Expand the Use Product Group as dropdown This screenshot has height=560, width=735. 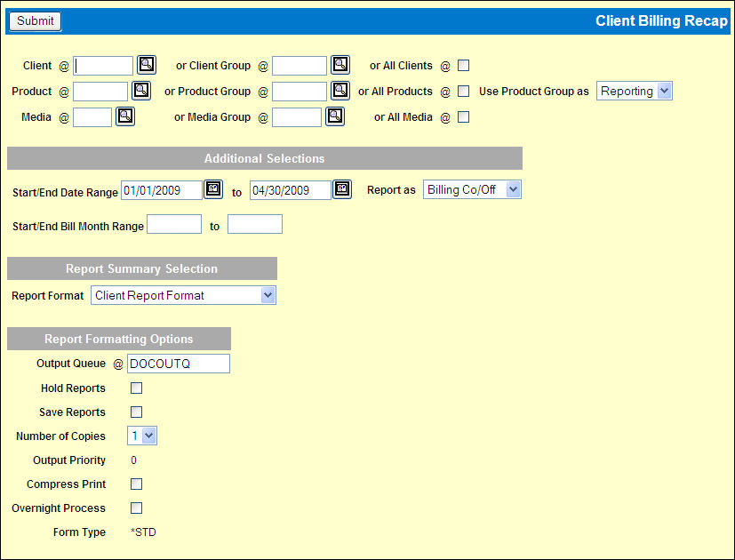point(635,91)
